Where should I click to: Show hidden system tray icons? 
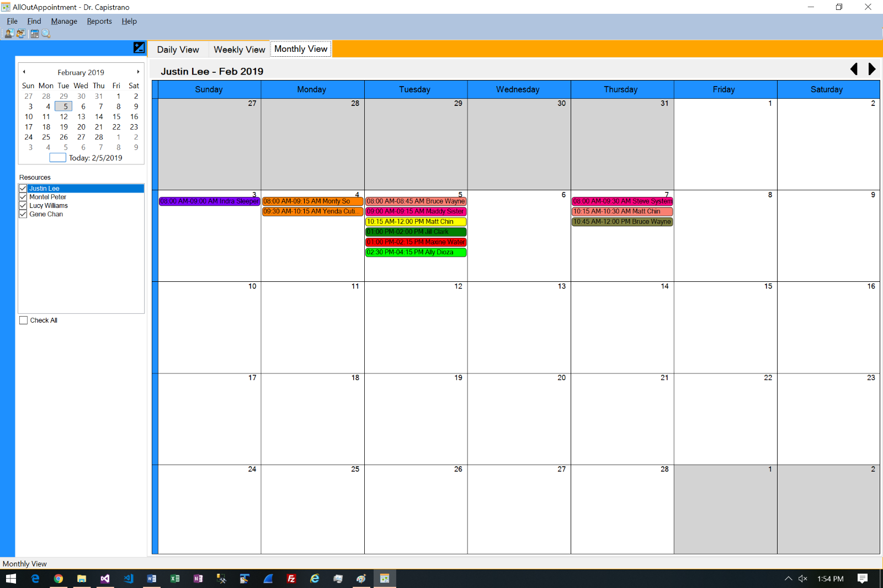(x=788, y=579)
